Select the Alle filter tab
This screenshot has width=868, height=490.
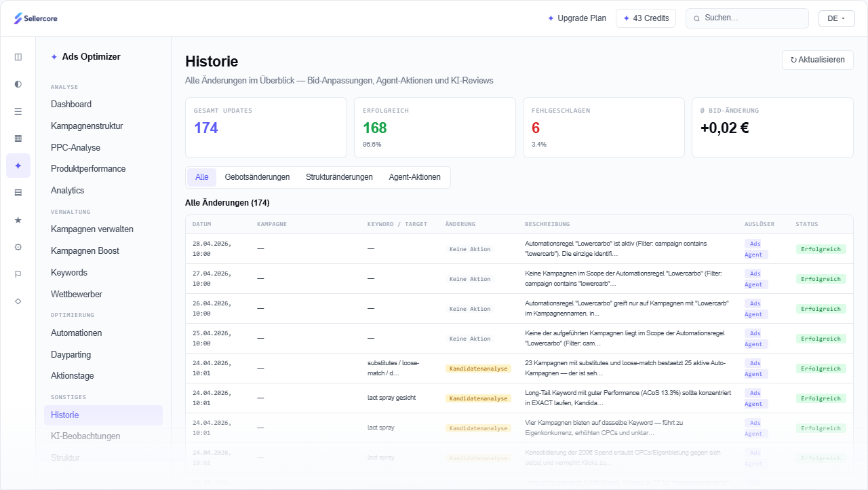(201, 177)
